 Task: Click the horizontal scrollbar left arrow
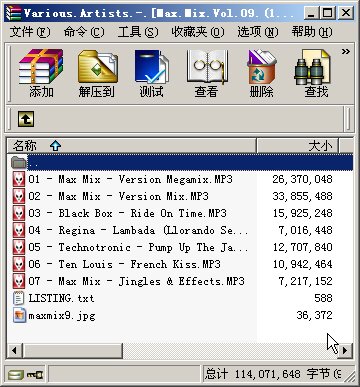[x=15, y=351]
